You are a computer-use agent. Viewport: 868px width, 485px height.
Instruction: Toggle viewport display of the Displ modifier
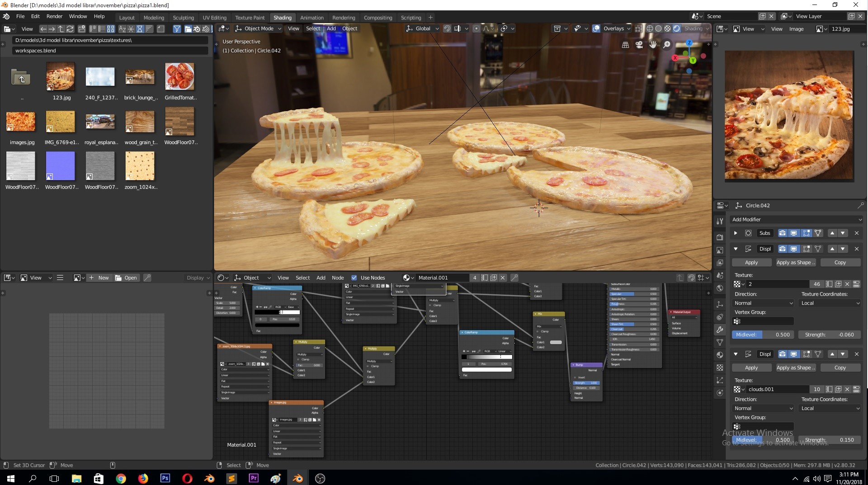tap(793, 249)
